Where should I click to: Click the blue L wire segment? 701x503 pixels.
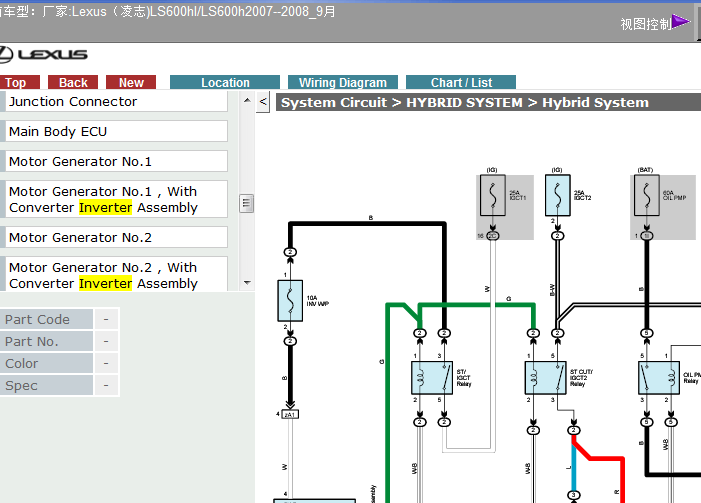(574, 469)
